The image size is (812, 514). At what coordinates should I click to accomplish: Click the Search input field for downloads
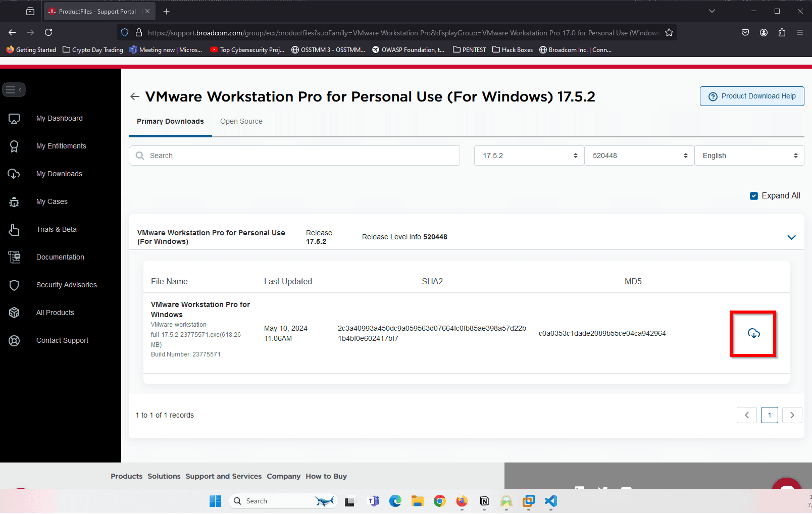point(294,156)
